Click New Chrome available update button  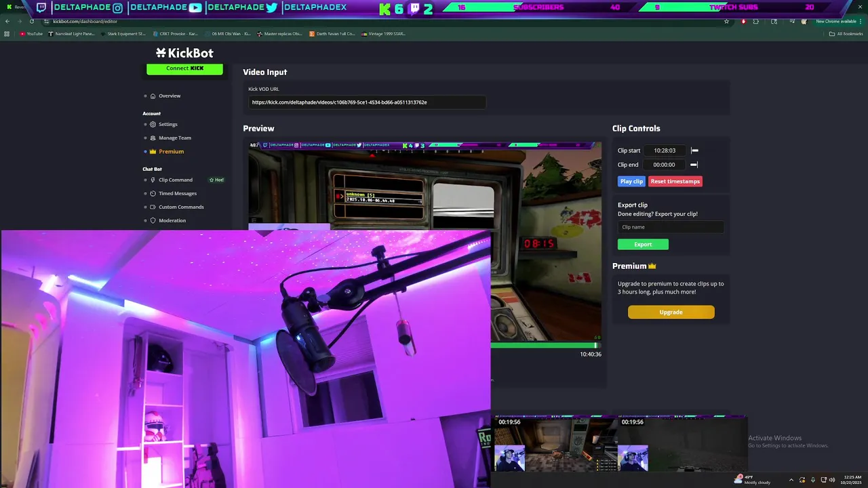click(x=838, y=21)
